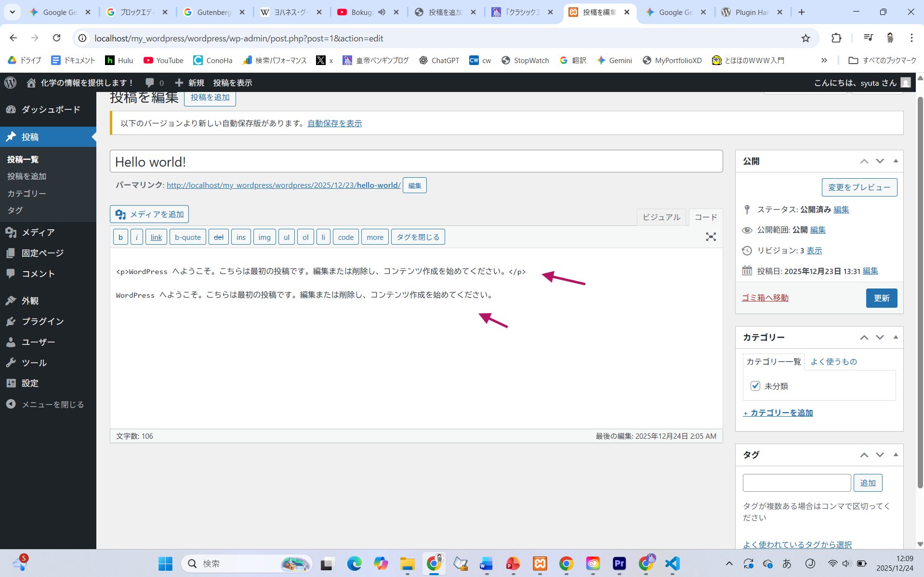Expand the hidden bookmarks overflow chevron
The image size is (924, 577).
(824, 60)
